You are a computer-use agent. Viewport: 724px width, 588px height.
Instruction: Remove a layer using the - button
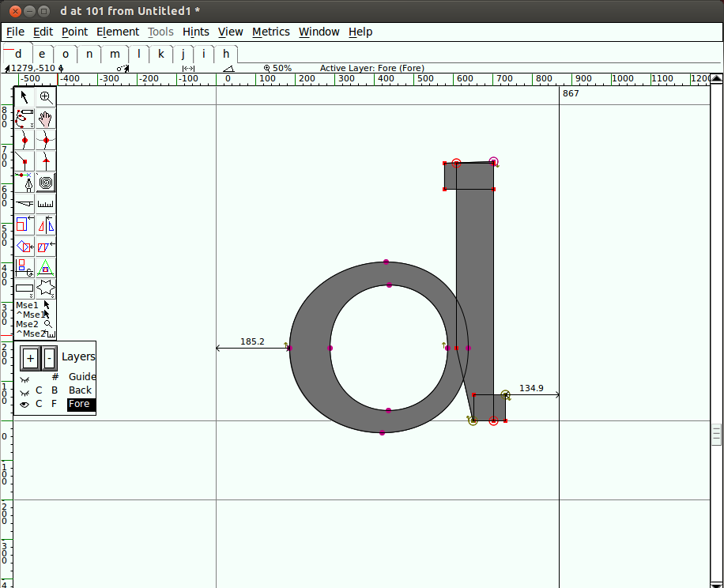click(x=50, y=359)
